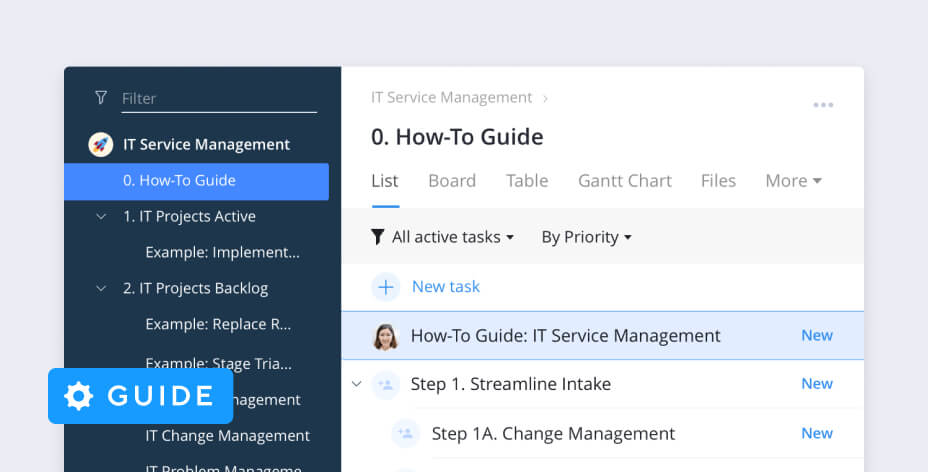
Task: Collapse the 1. IT Projects Active folder
Action: [101, 217]
